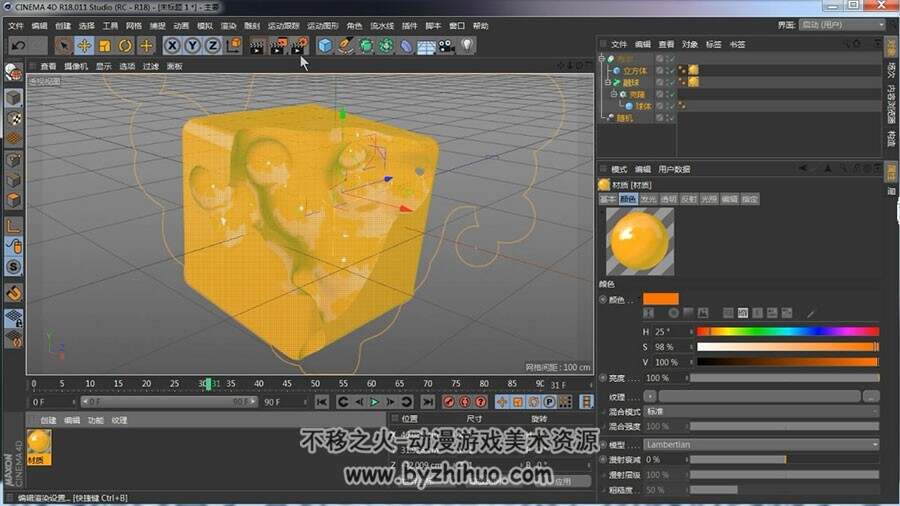Click the texture browse '...' button

tap(871, 396)
